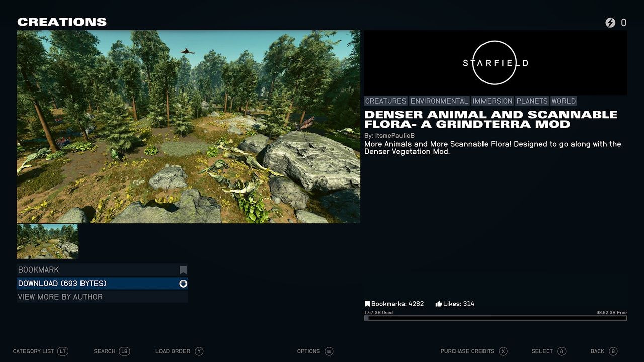The height and width of the screenshot is (362, 644).
Task: Click the 98.52 GB Free label
Action: click(611, 313)
